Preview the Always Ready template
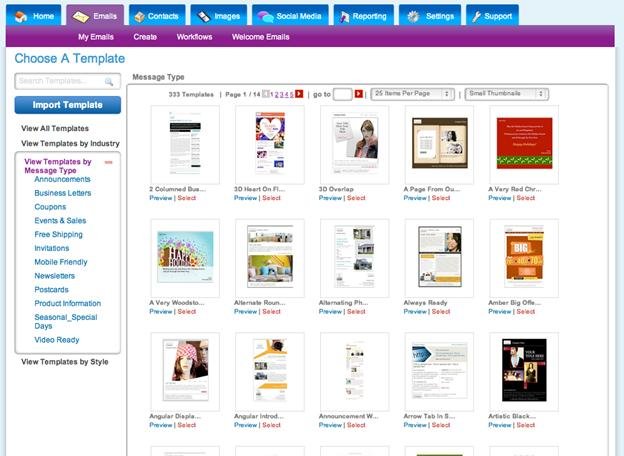This screenshot has height=456, width=624. point(415,312)
